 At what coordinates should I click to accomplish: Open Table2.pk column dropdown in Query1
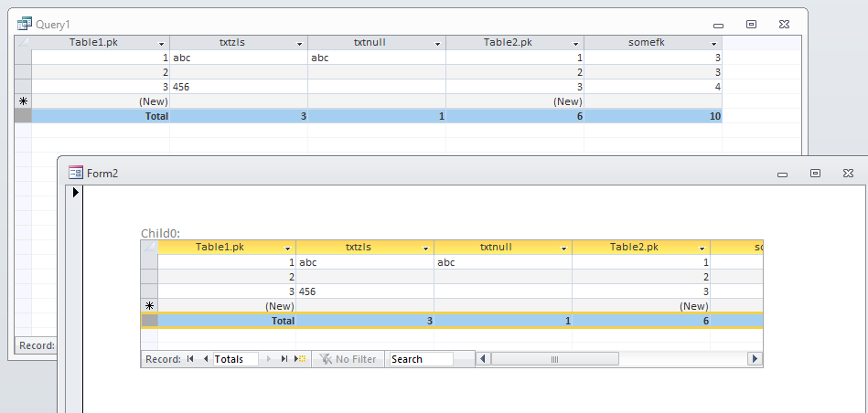575,44
